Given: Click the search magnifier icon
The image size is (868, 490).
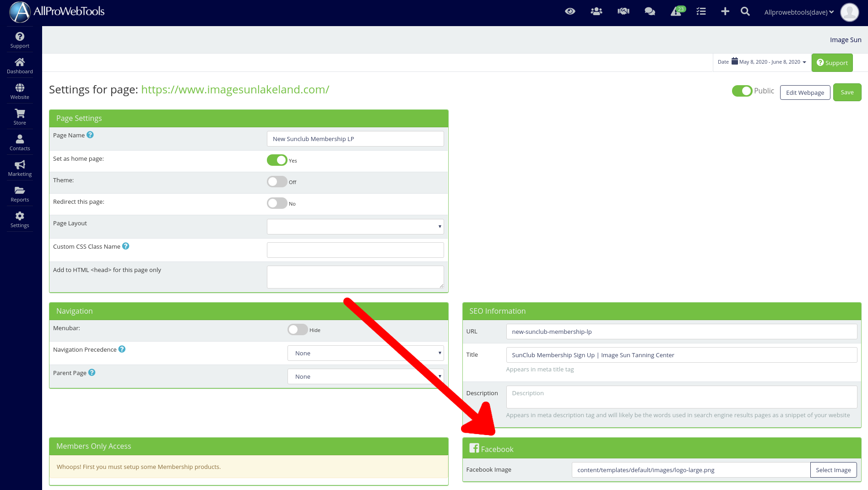Looking at the screenshot, I should pyautogui.click(x=745, y=11).
